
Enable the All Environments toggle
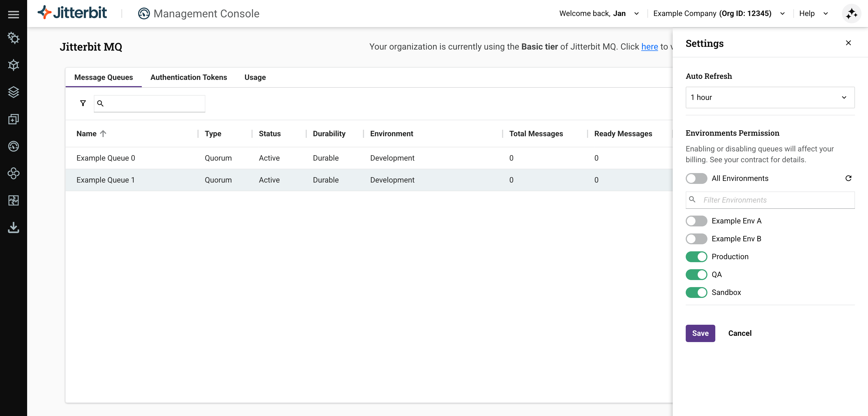696,178
